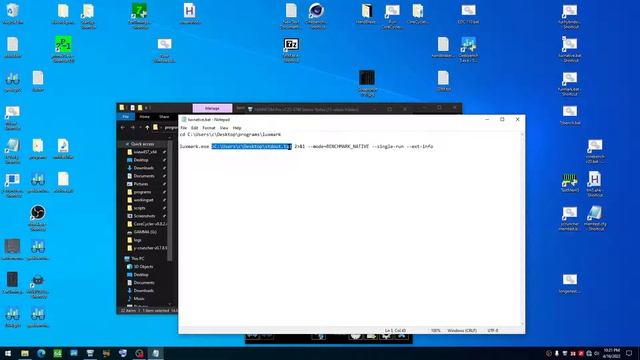Open Notepad View menu

pos(224,128)
